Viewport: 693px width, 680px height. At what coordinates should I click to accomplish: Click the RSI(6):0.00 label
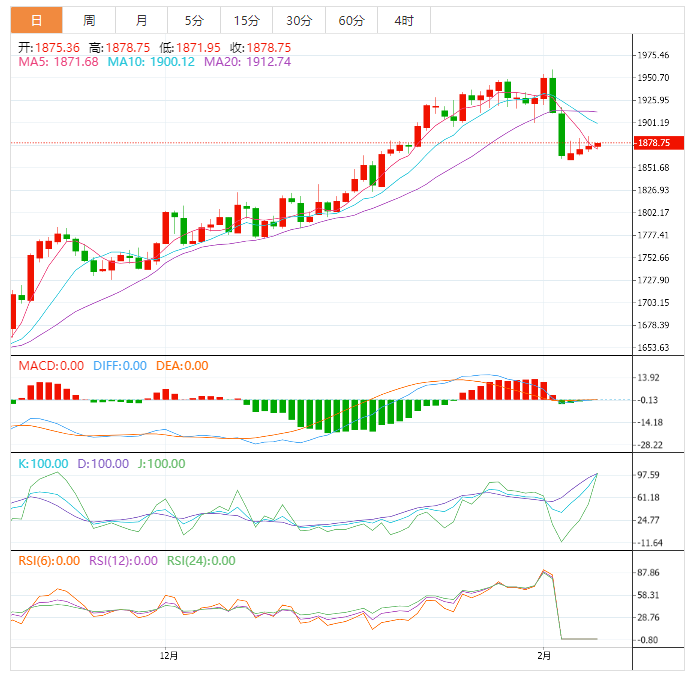tap(49, 561)
